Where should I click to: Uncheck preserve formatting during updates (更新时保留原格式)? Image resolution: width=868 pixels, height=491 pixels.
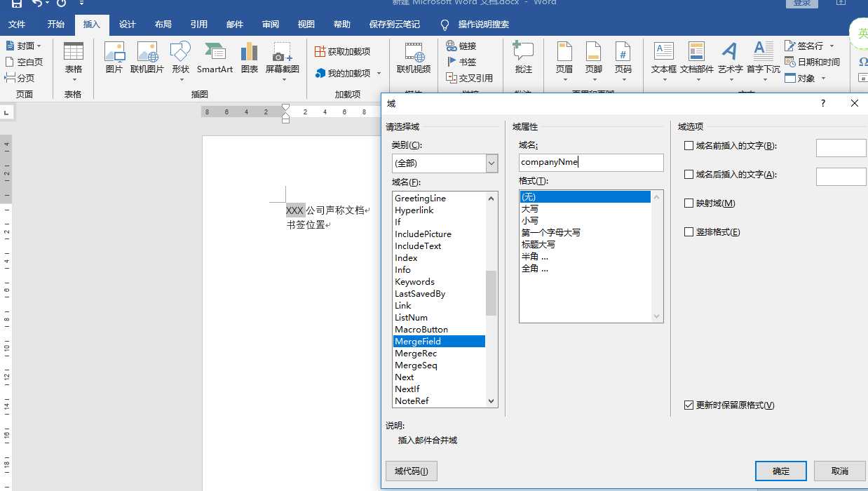pos(689,405)
